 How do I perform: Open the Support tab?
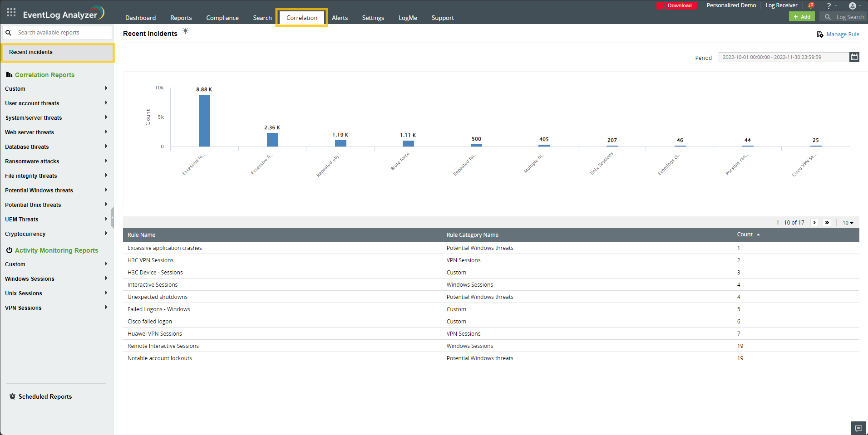pyautogui.click(x=443, y=18)
